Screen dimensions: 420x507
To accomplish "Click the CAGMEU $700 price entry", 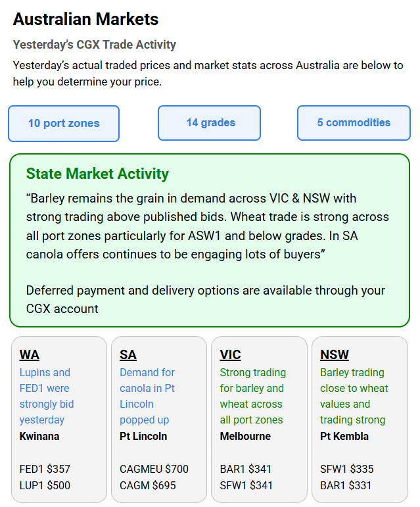I will 154,470.
